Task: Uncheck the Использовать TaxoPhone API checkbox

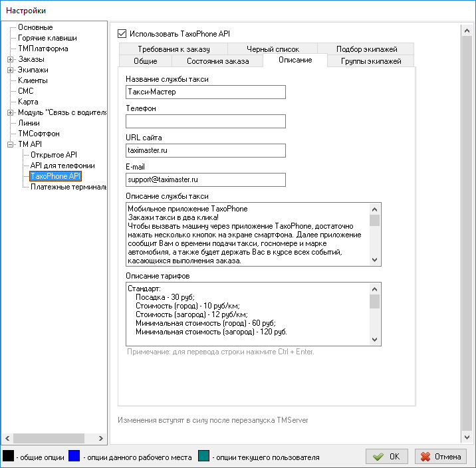Action: pos(122,33)
